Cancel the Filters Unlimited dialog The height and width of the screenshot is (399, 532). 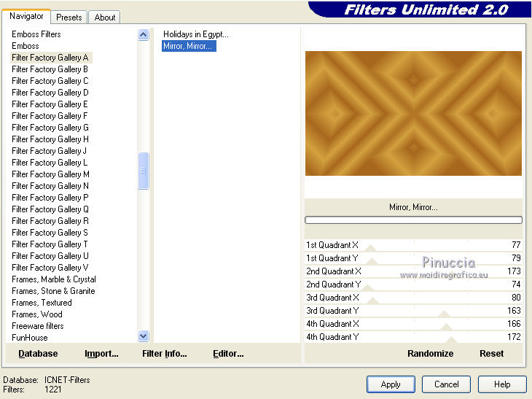(x=446, y=384)
